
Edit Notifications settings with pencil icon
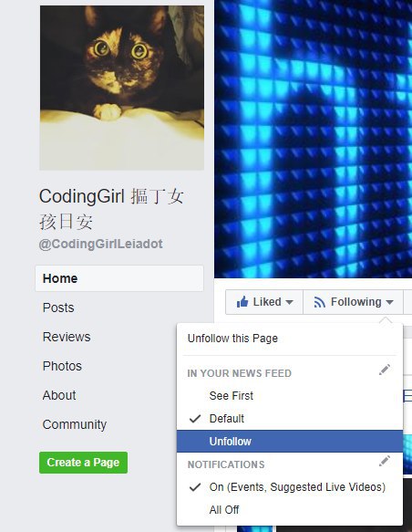coord(385,461)
